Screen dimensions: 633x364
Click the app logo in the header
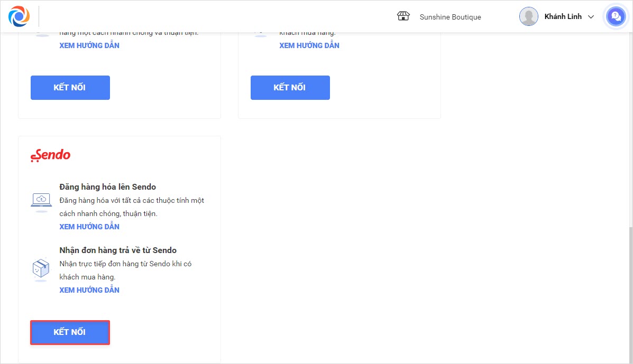pyautogui.click(x=19, y=16)
